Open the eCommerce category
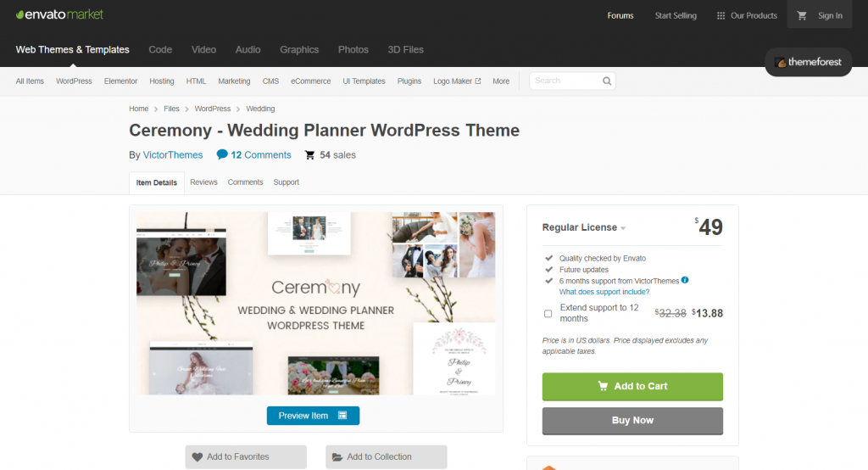Screen dimensions: 868x470 pos(310,81)
